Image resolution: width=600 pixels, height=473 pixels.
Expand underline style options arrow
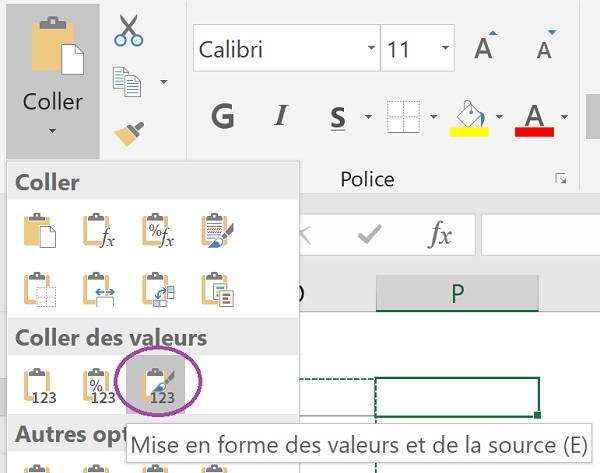coord(368,117)
